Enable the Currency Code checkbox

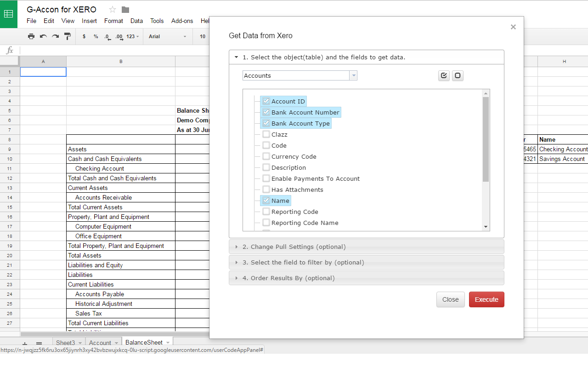point(266,156)
